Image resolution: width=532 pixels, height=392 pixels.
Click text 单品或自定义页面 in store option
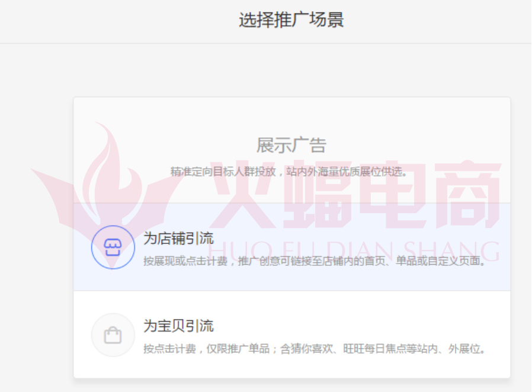440,261
